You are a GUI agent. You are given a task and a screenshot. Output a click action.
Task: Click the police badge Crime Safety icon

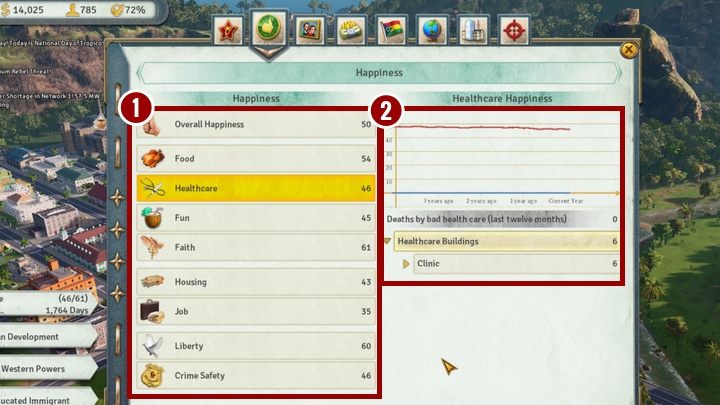click(153, 375)
